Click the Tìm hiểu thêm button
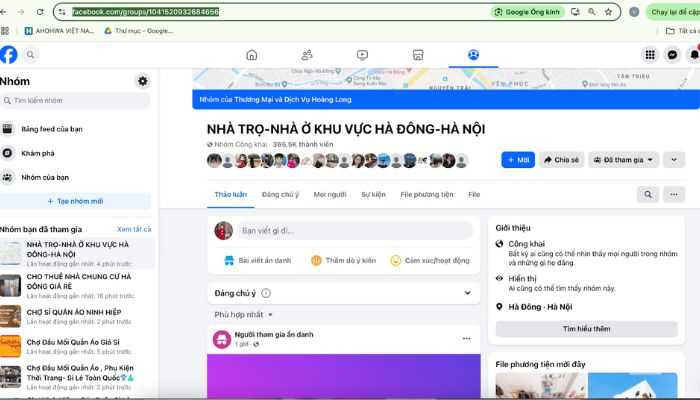 [x=586, y=329]
